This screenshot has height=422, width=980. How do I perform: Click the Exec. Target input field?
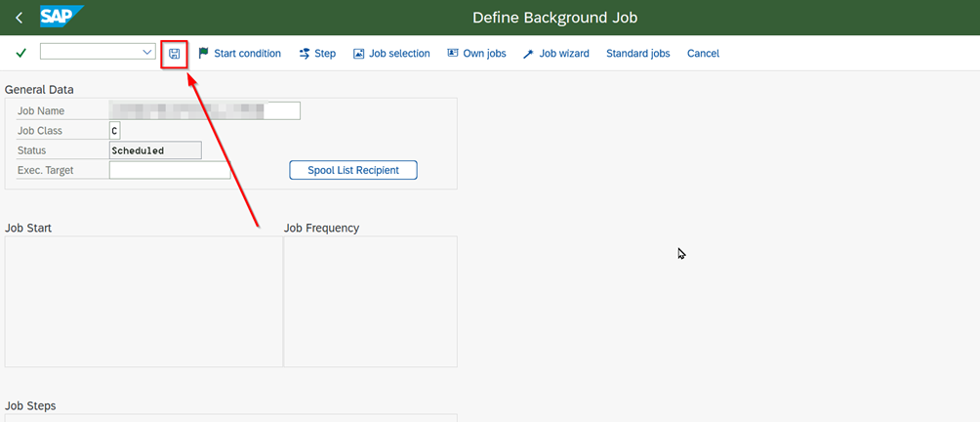(x=170, y=170)
